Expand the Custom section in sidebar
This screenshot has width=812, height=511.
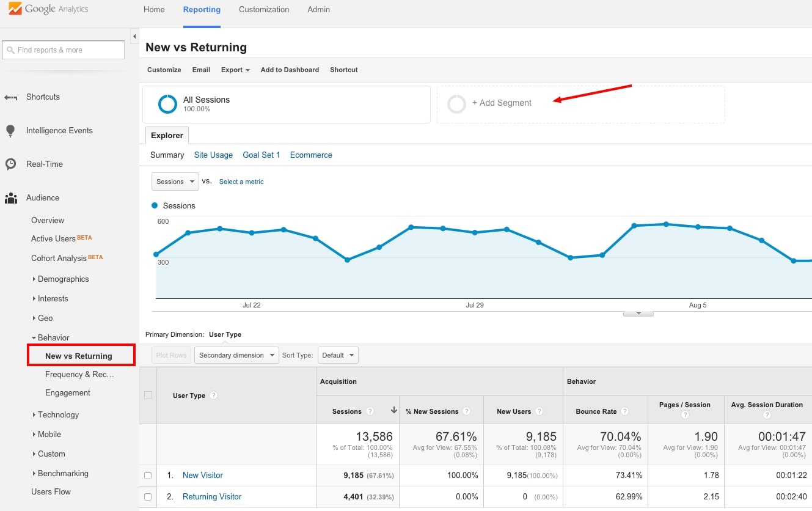[x=48, y=454]
